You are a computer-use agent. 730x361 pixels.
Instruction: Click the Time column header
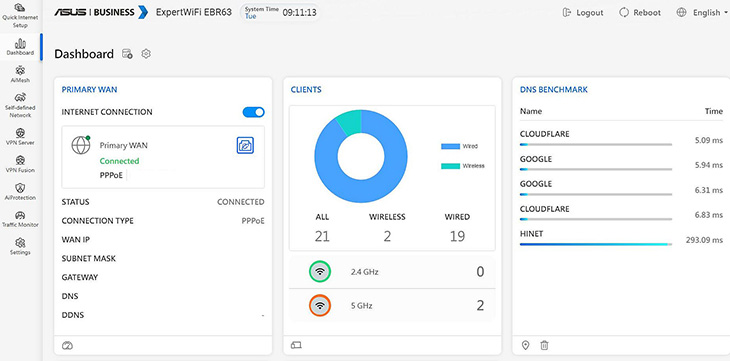(x=714, y=111)
